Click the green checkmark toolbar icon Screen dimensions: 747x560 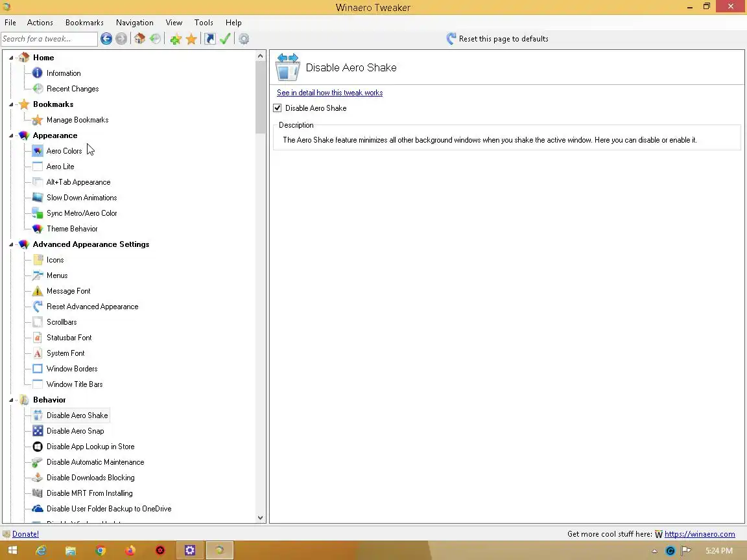point(226,39)
